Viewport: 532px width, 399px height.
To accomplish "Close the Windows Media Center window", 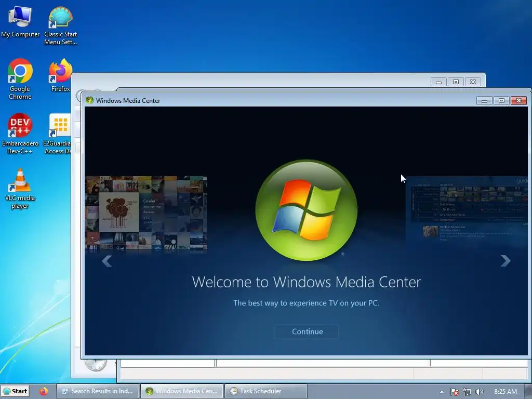I will pos(519,100).
